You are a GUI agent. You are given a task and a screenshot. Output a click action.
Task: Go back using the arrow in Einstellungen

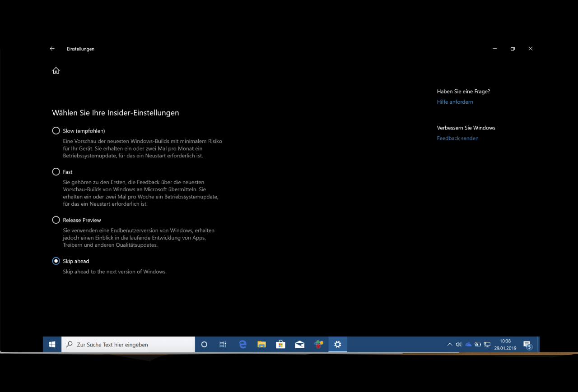(52, 49)
